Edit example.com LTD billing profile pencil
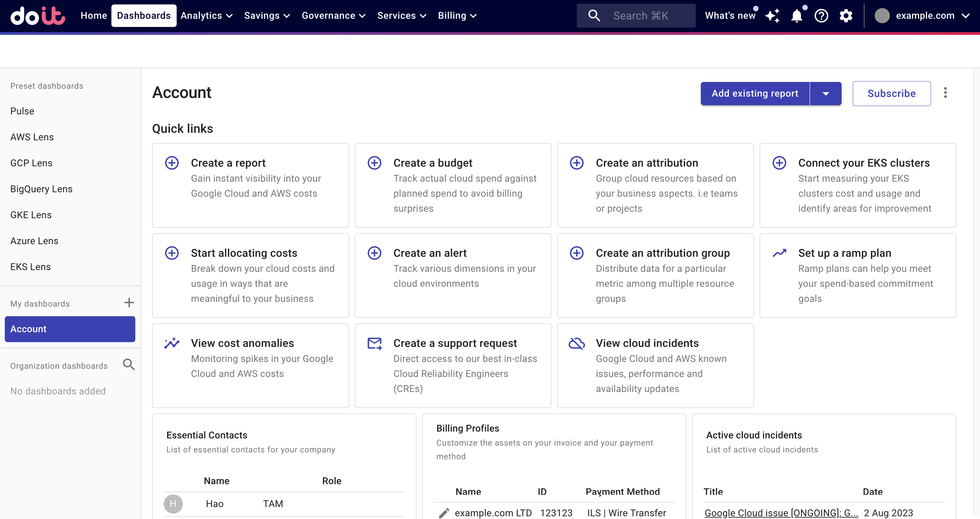The height and width of the screenshot is (519, 980). tap(444, 513)
